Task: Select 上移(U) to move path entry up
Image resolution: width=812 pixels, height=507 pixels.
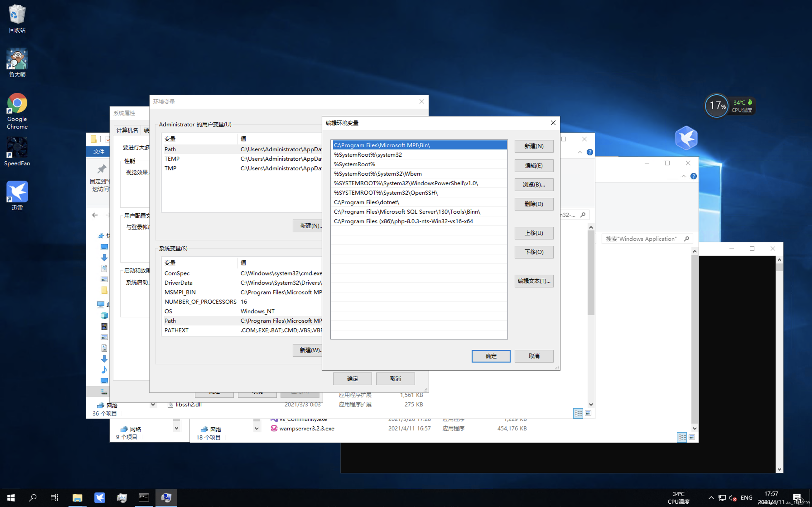Action: point(533,232)
